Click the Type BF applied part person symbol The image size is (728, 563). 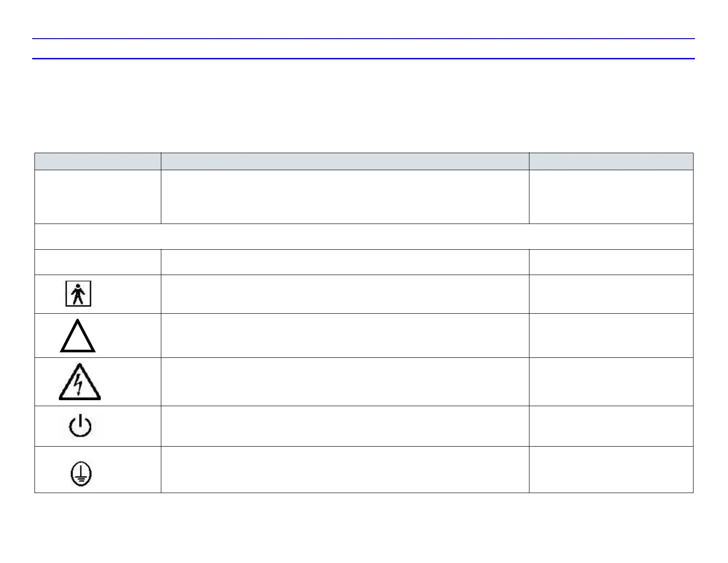coord(78,293)
